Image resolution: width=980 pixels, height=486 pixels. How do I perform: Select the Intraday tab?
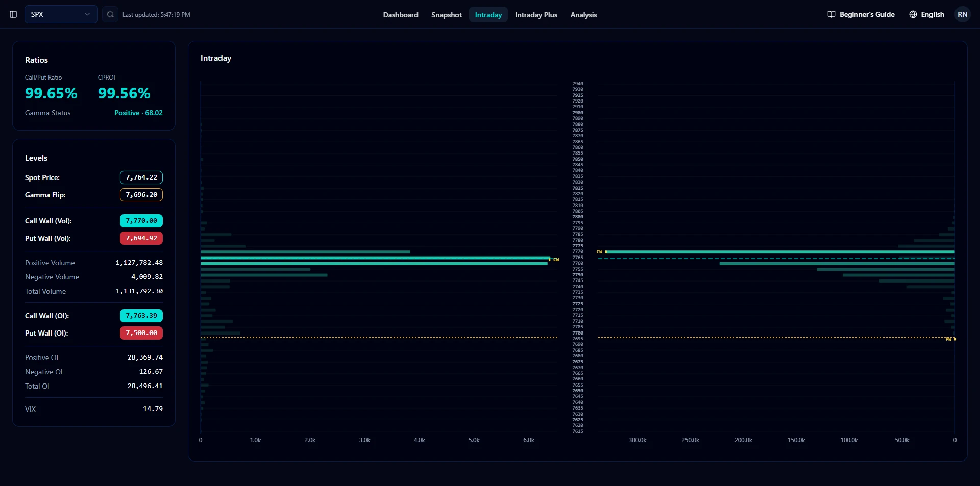(x=488, y=15)
